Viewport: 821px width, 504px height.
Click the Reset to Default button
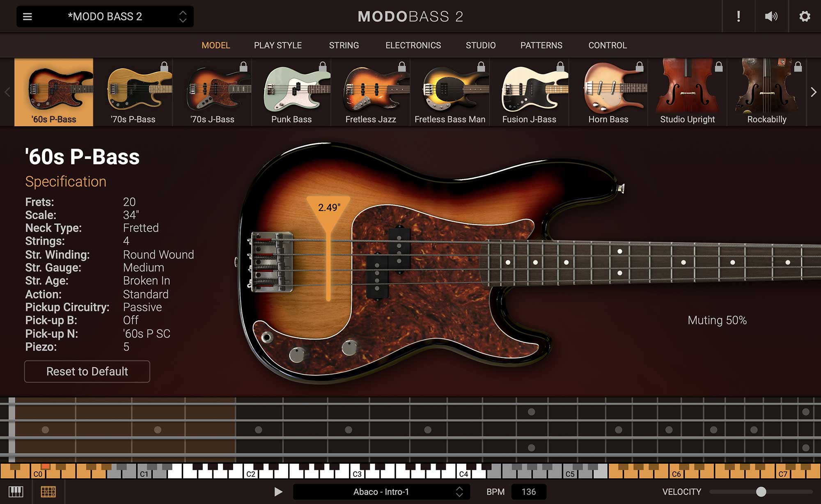87,371
